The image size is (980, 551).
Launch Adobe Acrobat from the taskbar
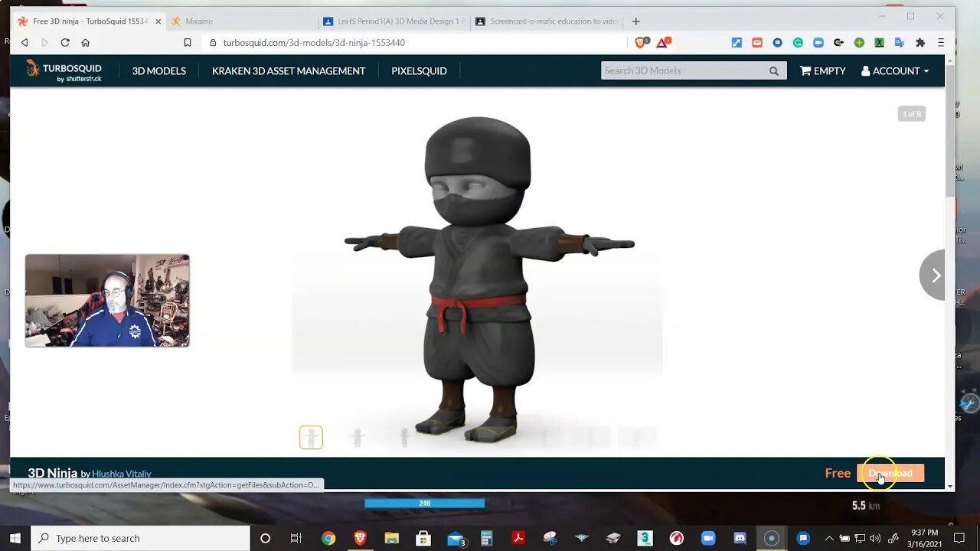[x=518, y=538]
